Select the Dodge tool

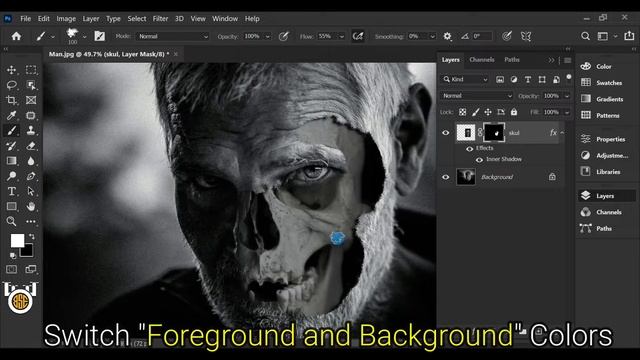pos(11,176)
